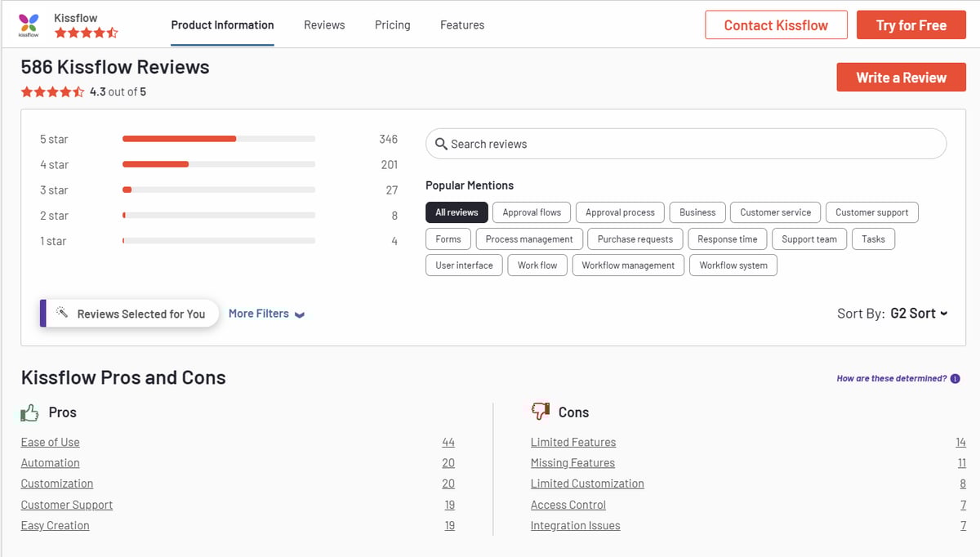
Task: Enable the Workflow management mention filter
Action: [628, 265]
